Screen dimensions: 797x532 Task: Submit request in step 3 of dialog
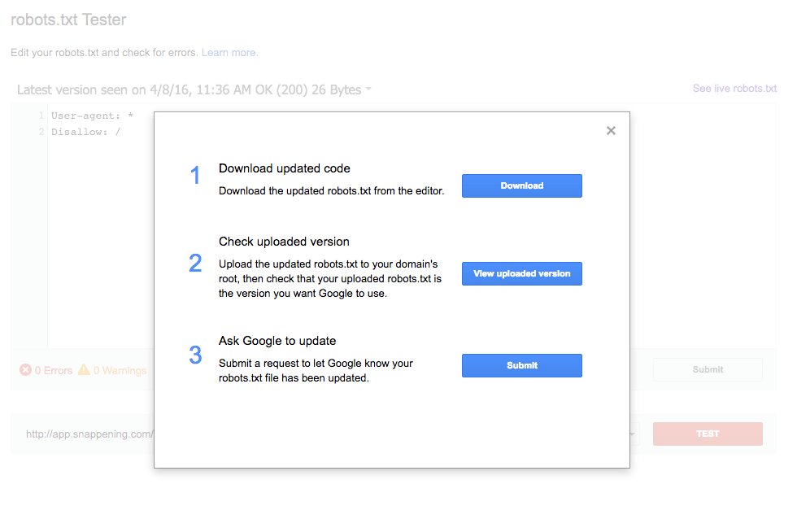[521, 365]
